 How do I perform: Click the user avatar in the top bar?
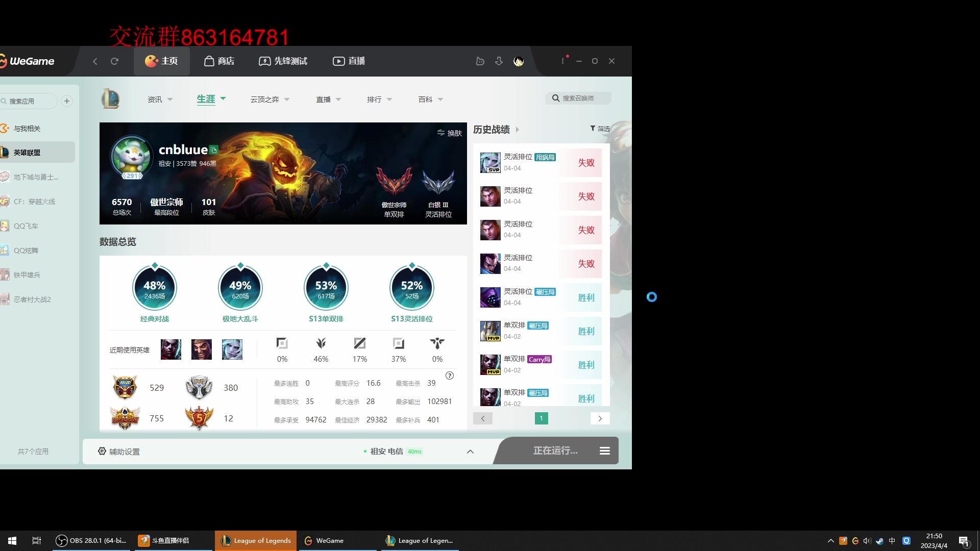(518, 61)
